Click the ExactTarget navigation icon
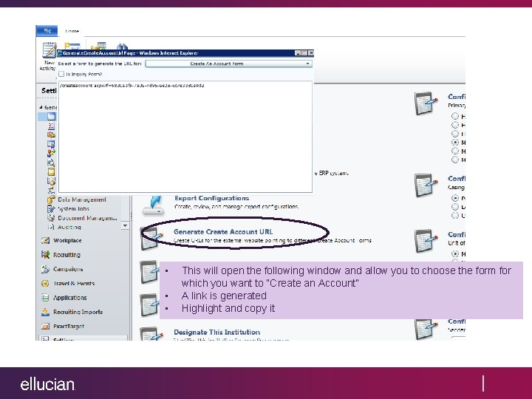The height and width of the screenshot is (399, 532). [x=46, y=327]
